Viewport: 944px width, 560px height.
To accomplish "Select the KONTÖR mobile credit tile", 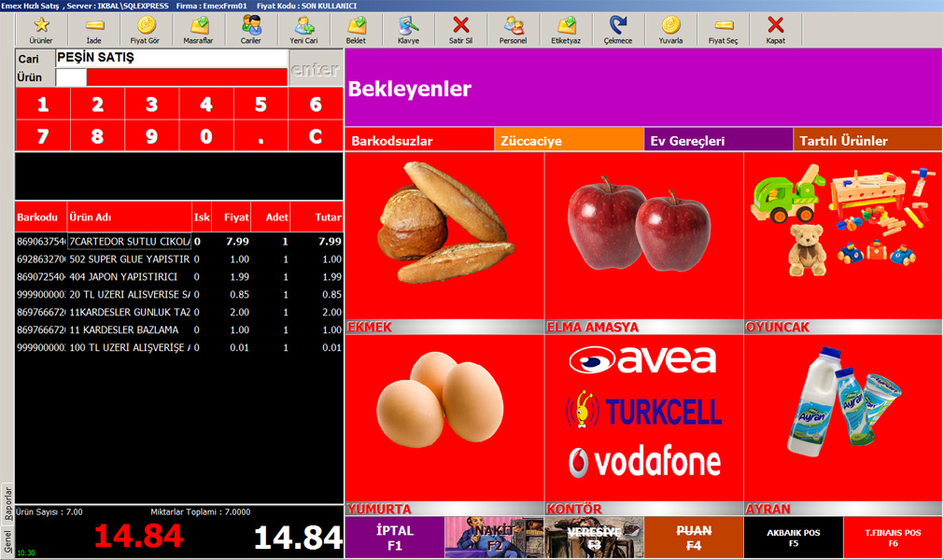I will pos(643,426).
